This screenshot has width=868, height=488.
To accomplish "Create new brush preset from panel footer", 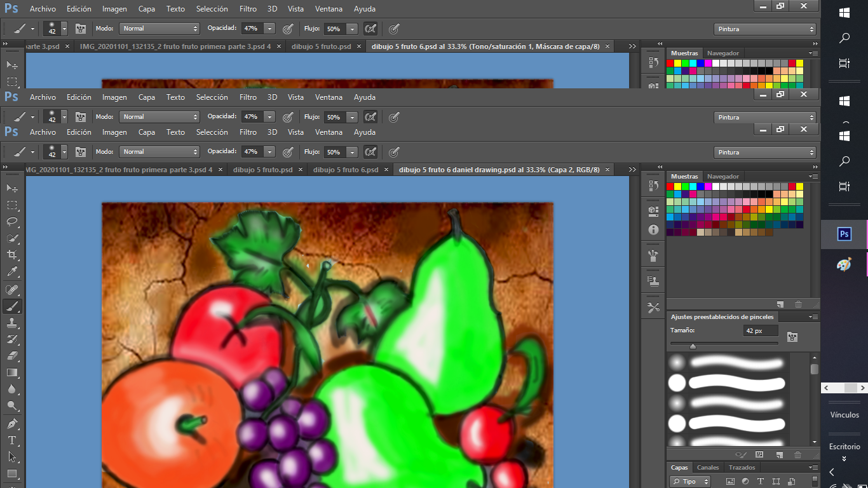I will click(779, 455).
